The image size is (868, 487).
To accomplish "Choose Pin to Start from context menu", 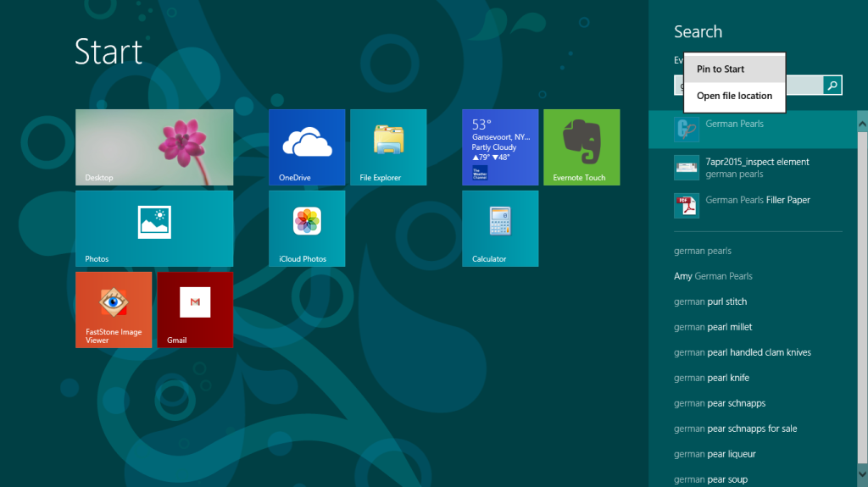I will [x=735, y=69].
